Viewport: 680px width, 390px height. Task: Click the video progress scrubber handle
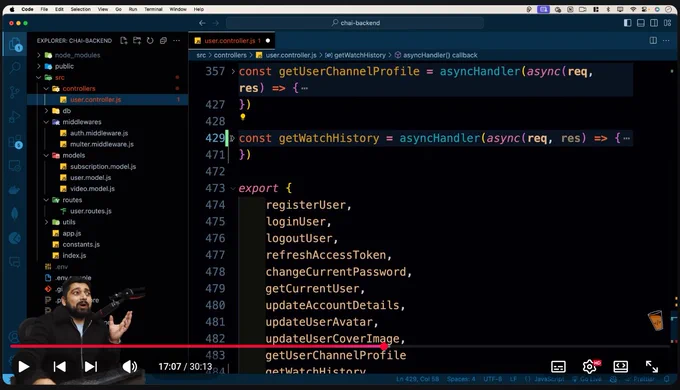pos(384,346)
